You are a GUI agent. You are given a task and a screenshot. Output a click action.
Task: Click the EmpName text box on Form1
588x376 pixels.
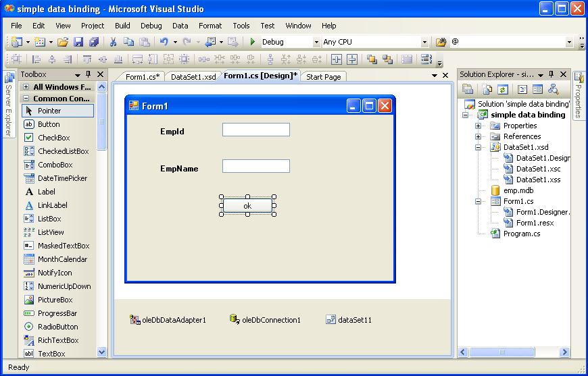(256, 166)
